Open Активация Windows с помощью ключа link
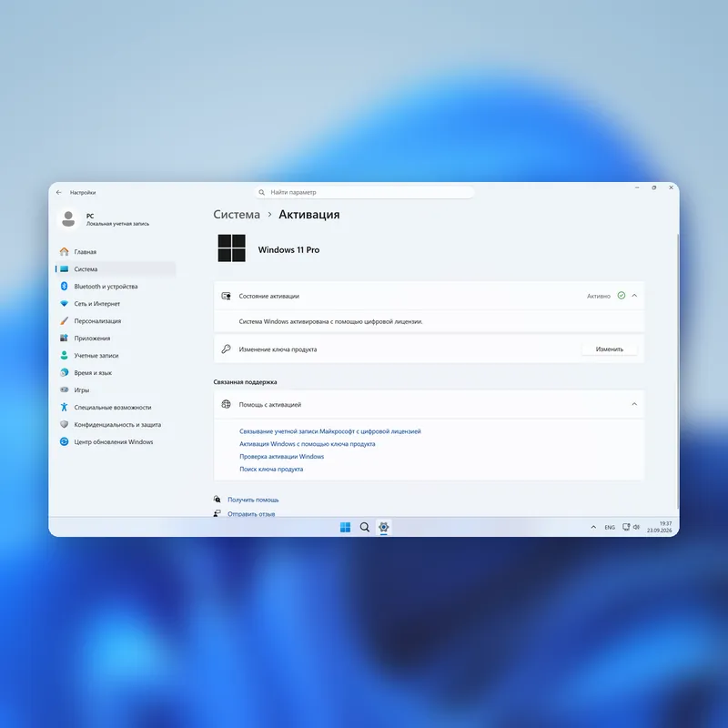 point(308,444)
